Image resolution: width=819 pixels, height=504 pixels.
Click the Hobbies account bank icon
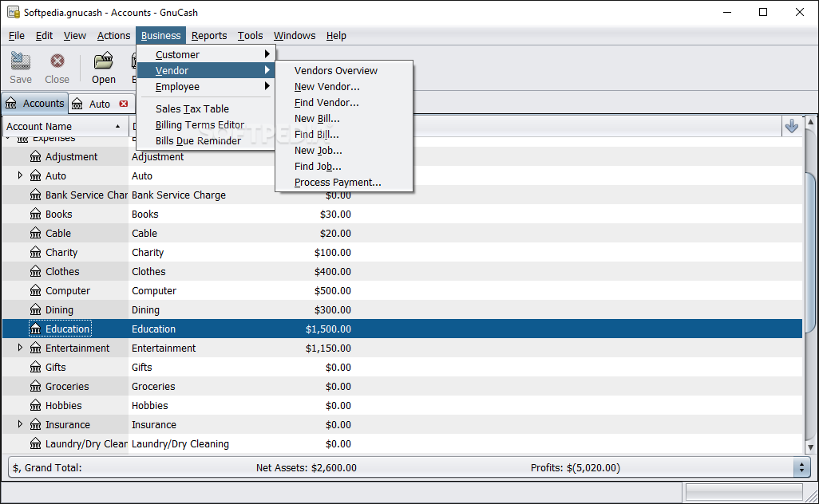[35, 405]
